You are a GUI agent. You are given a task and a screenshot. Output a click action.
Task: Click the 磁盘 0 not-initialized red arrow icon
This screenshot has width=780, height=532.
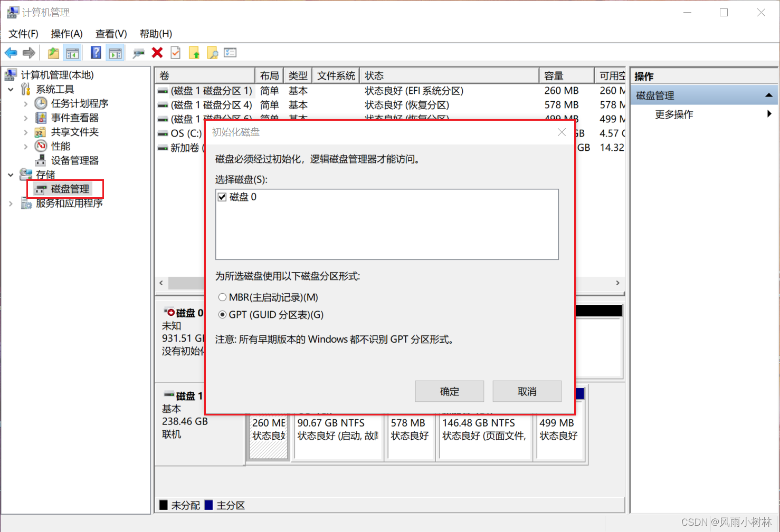(x=169, y=312)
